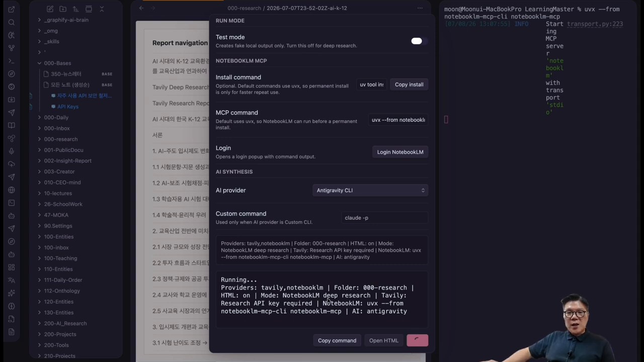This screenshot has height=362, width=644.
Task: Click the terminal prompt icon in ribbon
Action: (x=12, y=61)
